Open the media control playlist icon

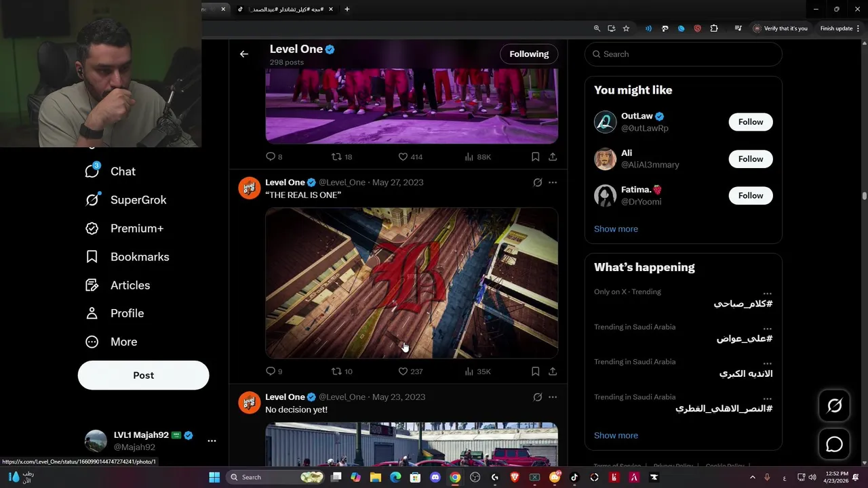[738, 28]
